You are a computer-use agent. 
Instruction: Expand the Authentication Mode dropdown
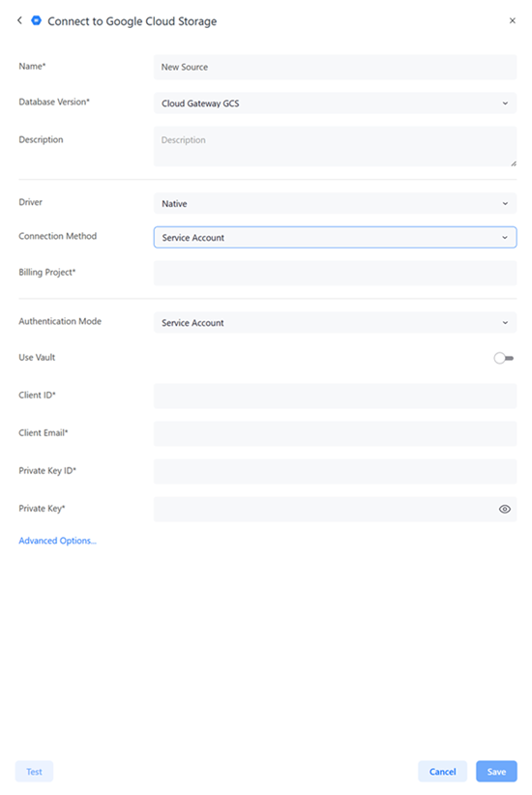(x=336, y=322)
